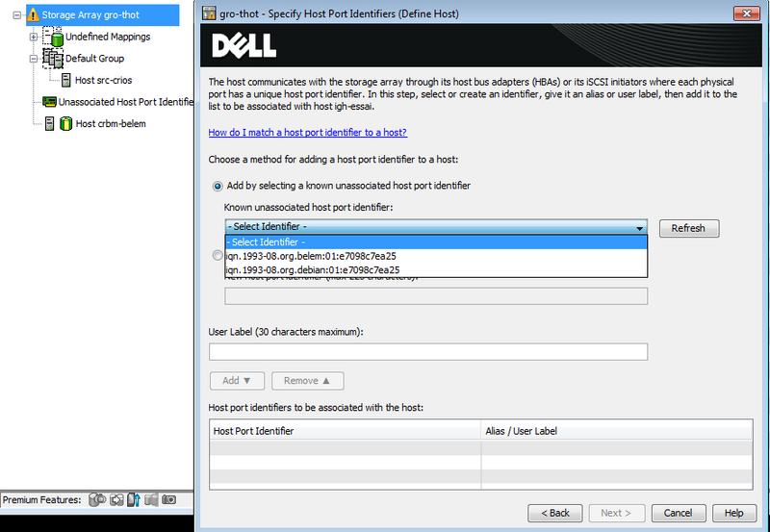This screenshot has width=770, height=532.
Task: Expand the Undefined Mappings tree node
Action: [x=34, y=37]
